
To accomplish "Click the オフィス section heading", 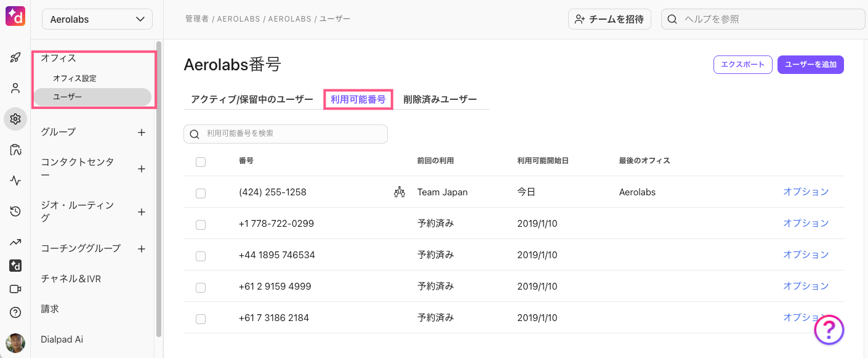I will (x=58, y=58).
